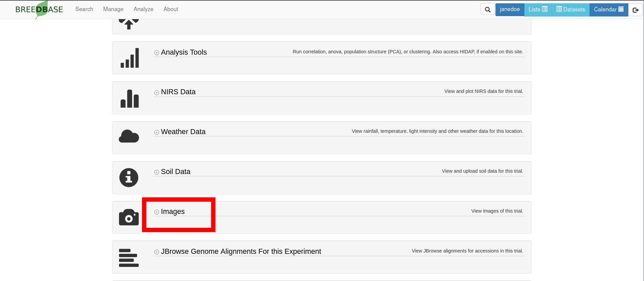Open the Search menu

[84, 9]
